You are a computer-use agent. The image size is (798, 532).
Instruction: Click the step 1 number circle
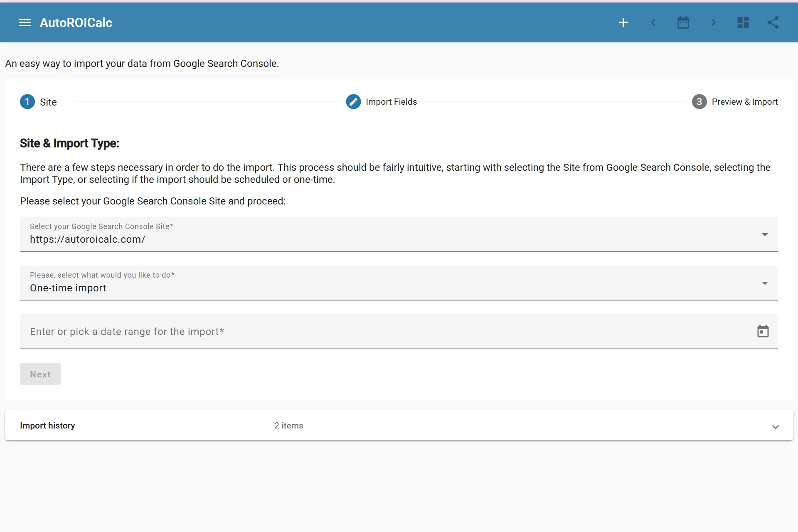click(x=27, y=102)
